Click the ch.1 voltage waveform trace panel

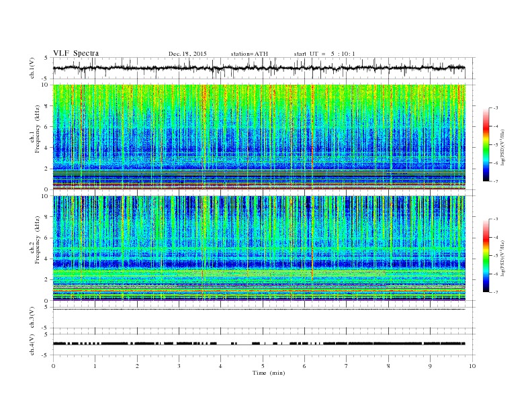264,68
